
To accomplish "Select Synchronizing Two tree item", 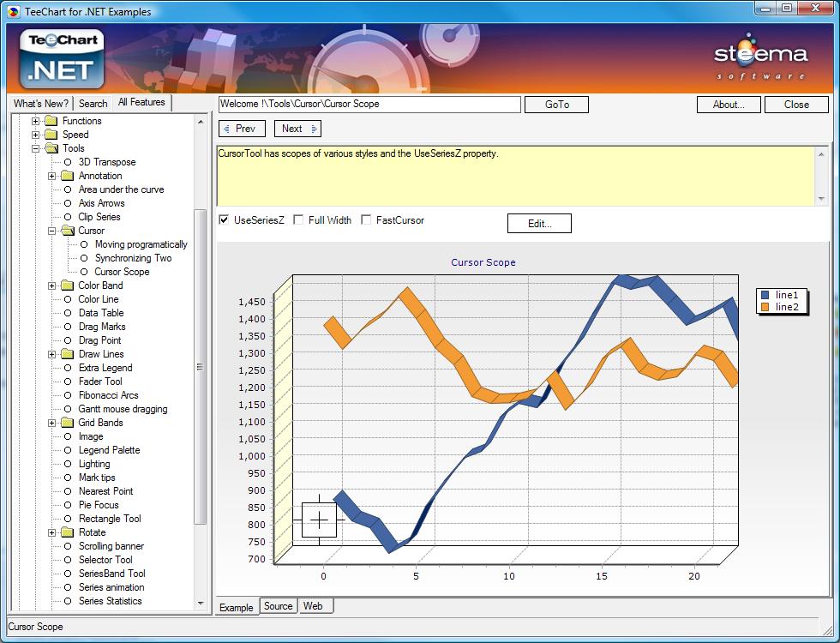I will pyautogui.click(x=133, y=258).
